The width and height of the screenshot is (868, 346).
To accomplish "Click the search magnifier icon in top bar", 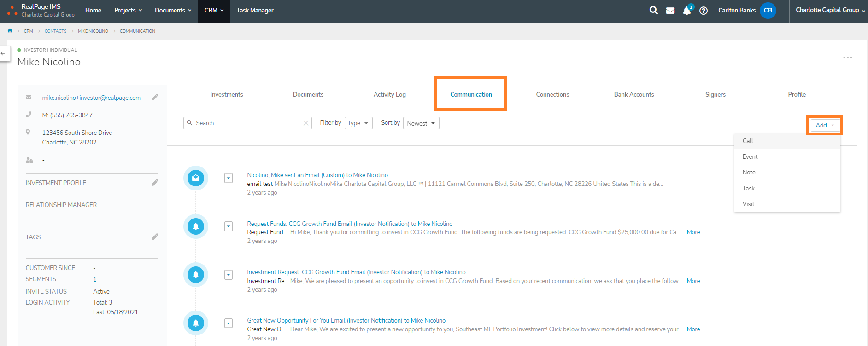I will click(x=653, y=10).
